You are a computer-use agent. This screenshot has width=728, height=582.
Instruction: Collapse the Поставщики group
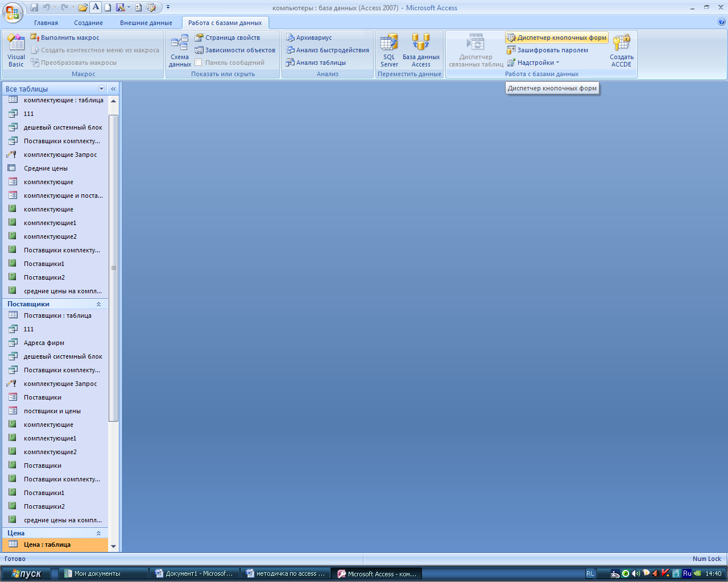98,304
